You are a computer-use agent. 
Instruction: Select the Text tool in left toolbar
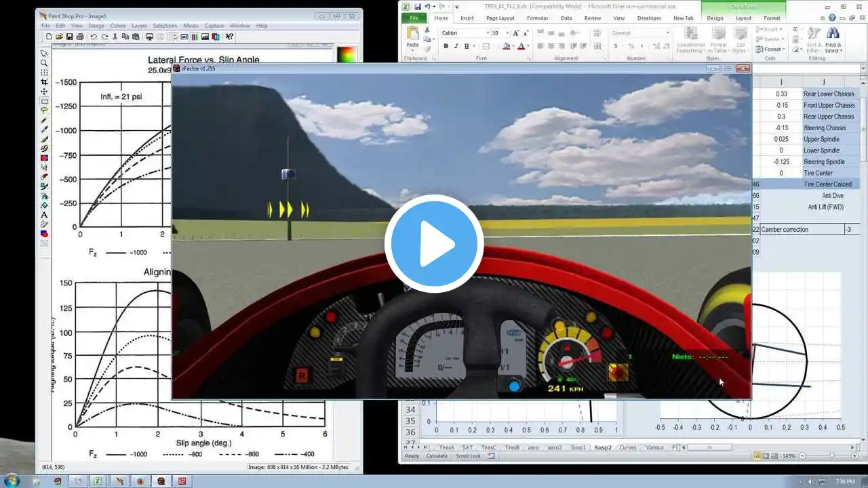coord(44,215)
